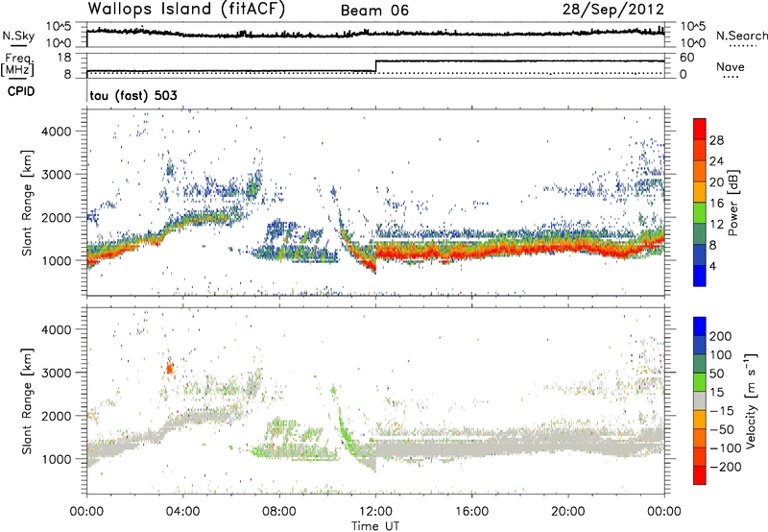Click the blue bottom band of the Power color bar

(700, 276)
